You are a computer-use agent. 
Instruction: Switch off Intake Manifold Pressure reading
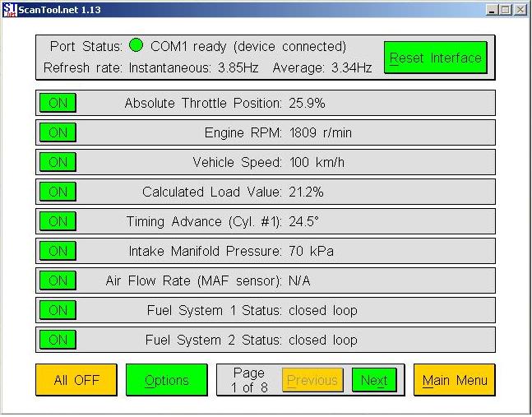click(x=58, y=251)
